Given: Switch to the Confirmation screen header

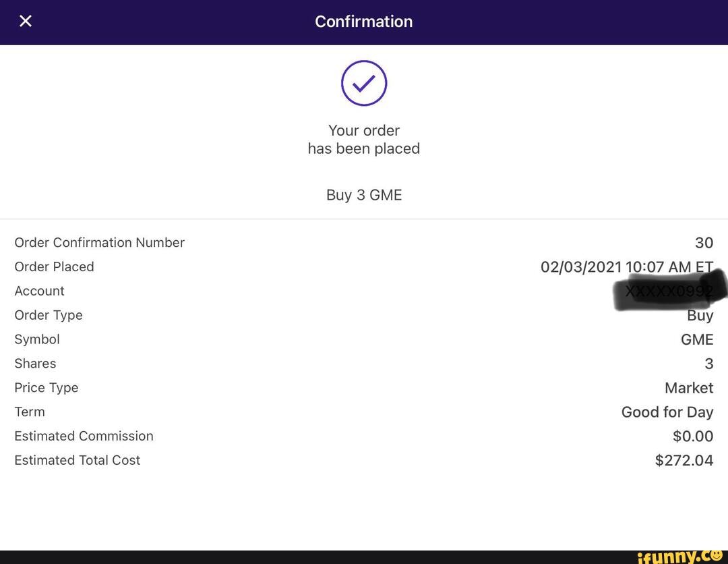Looking at the screenshot, I should [363, 21].
